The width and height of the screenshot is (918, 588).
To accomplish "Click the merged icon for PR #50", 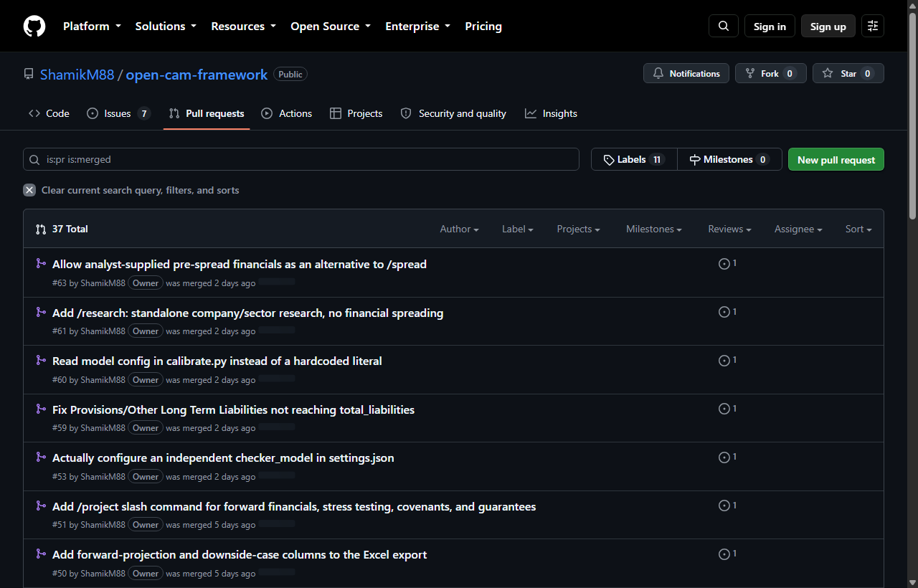I will click(x=41, y=554).
